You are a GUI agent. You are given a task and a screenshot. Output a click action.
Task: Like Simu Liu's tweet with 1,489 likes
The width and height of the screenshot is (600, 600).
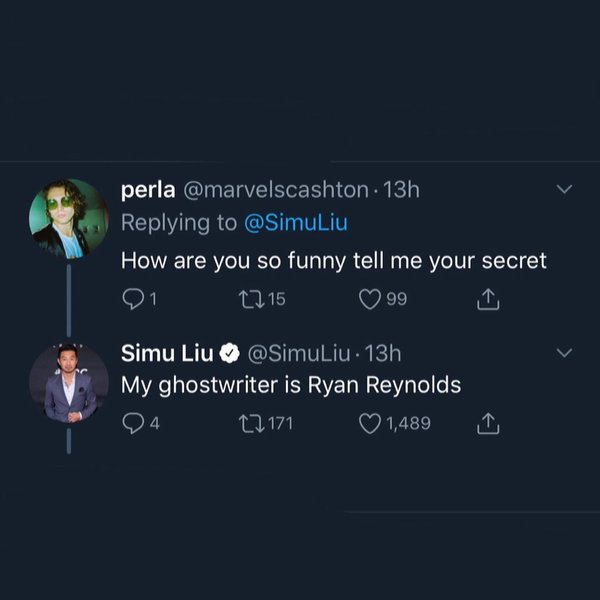click(x=371, y=423)
